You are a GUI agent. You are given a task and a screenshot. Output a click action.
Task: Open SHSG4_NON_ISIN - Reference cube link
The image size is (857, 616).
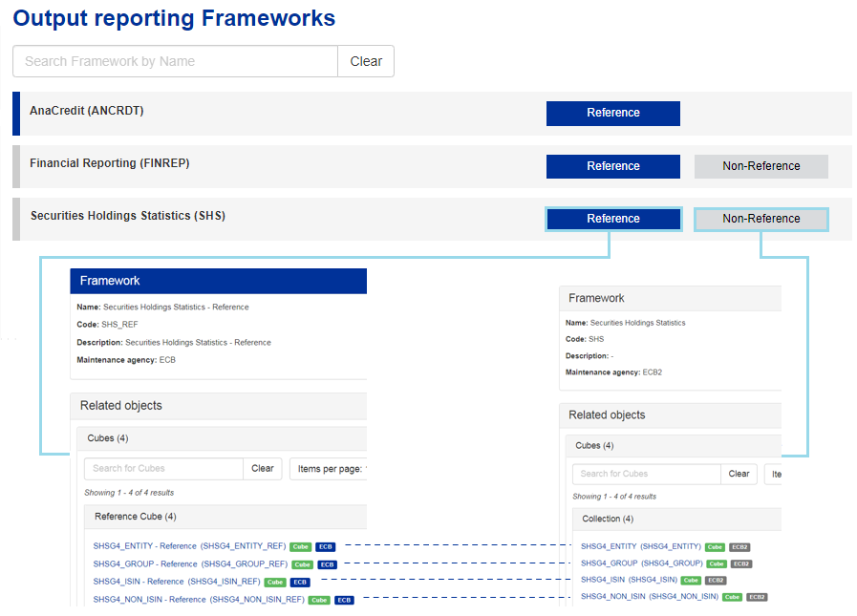pos(198,600)
